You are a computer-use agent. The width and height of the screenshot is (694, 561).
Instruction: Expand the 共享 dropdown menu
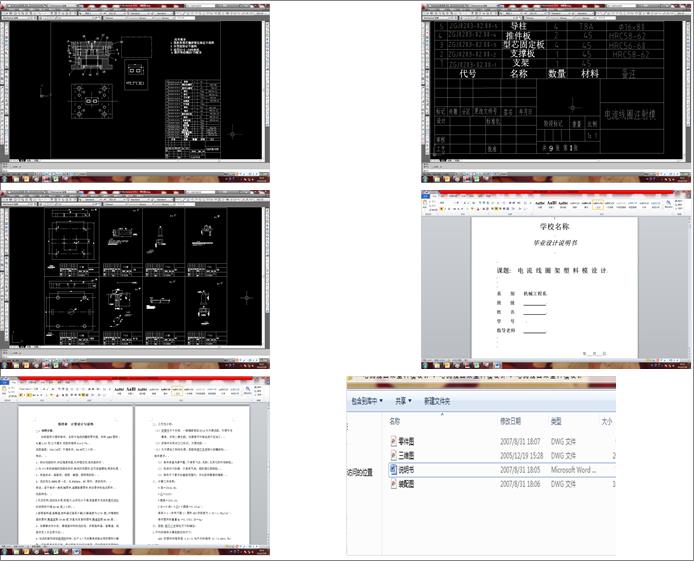tap(403, 401)
